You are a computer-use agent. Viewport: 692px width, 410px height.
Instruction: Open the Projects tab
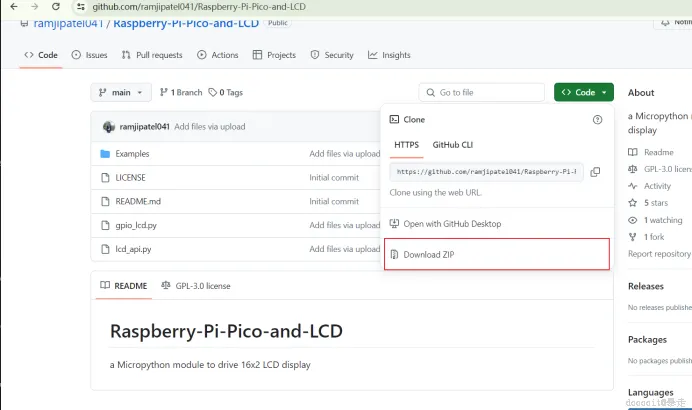275,55
